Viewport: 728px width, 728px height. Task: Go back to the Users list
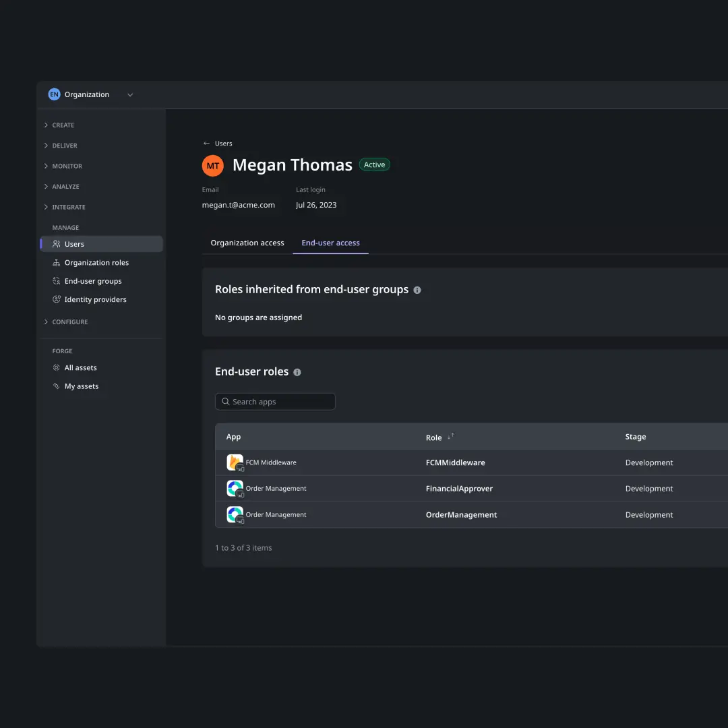point(218,144)
